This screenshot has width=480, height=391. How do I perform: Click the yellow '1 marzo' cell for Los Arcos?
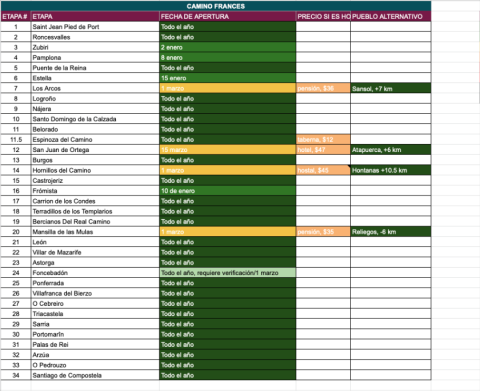(228, 88)
